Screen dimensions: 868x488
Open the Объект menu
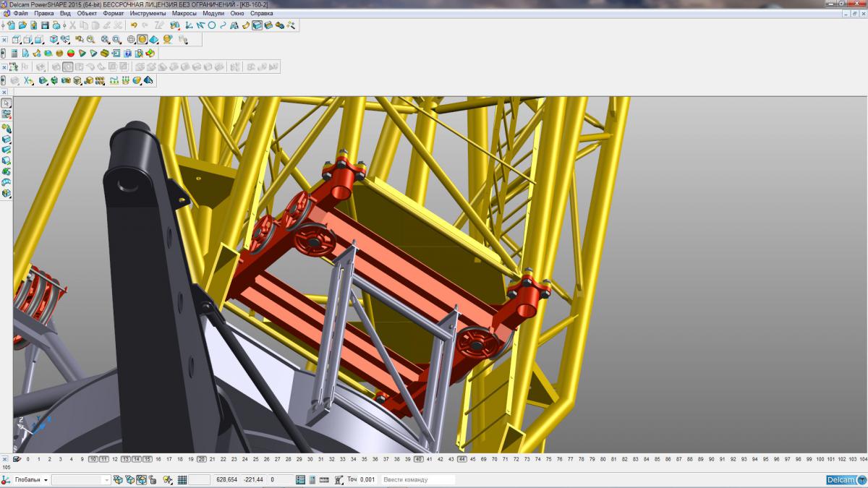87,13
